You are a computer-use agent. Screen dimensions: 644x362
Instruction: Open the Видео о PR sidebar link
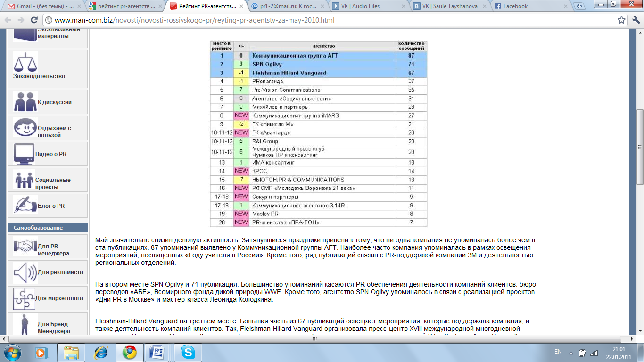51,154
